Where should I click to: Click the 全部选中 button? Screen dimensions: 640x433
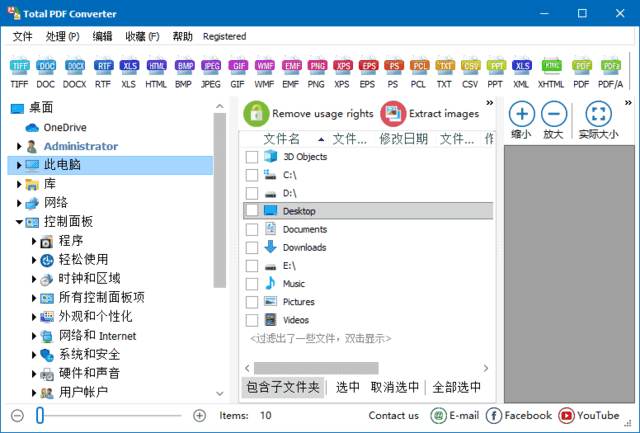pos(456,387)
